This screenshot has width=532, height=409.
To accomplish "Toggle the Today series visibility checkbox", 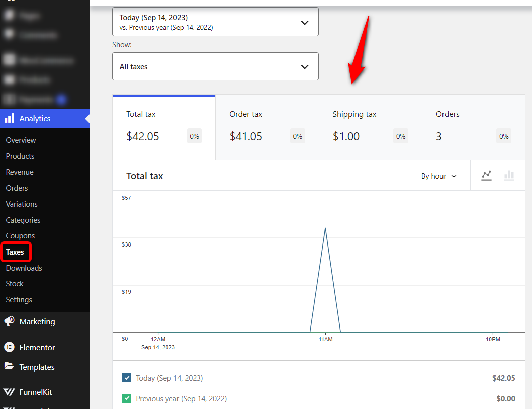I will pos(127,378).
